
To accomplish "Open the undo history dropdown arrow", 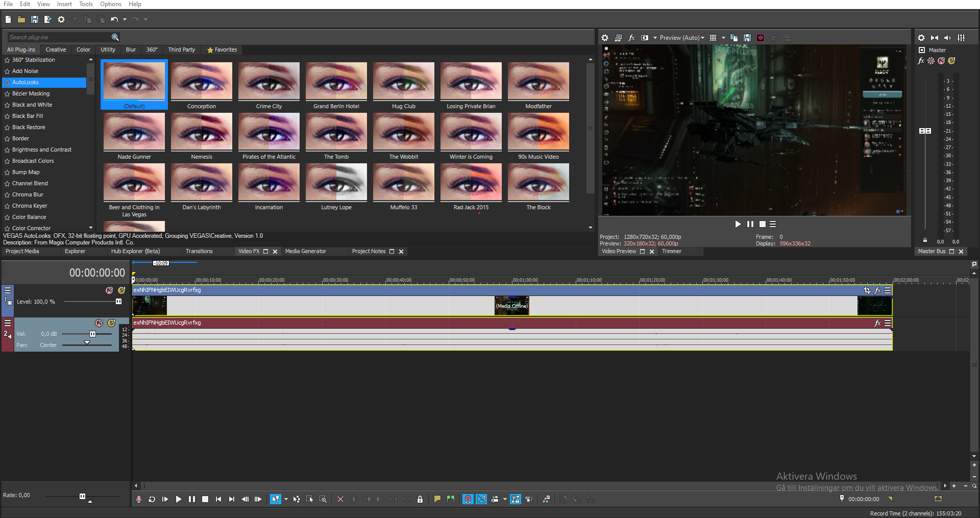I will [125, 19].
